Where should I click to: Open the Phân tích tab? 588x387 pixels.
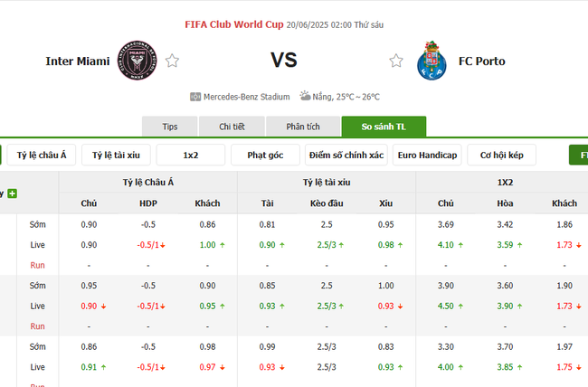click(303, 127)
